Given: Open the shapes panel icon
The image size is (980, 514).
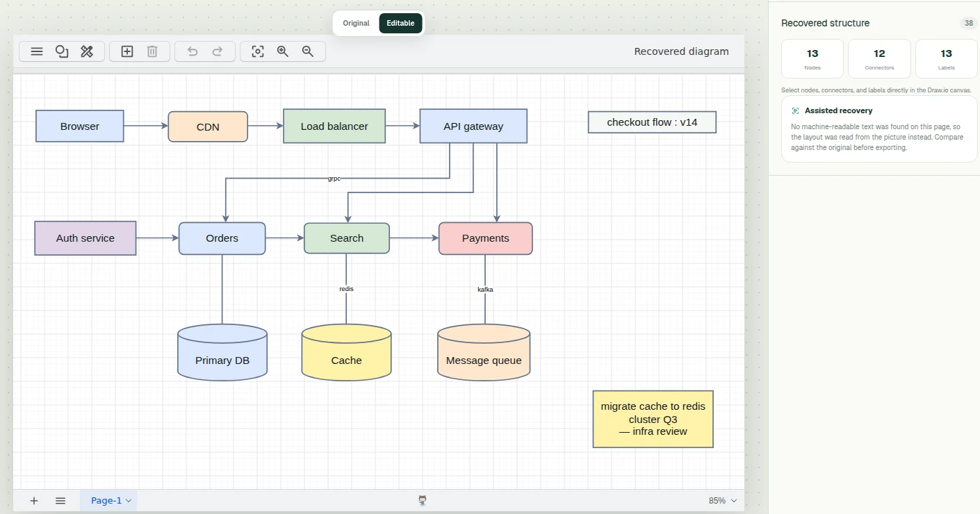Looking at the screenshot, I should tap(62, 51).
